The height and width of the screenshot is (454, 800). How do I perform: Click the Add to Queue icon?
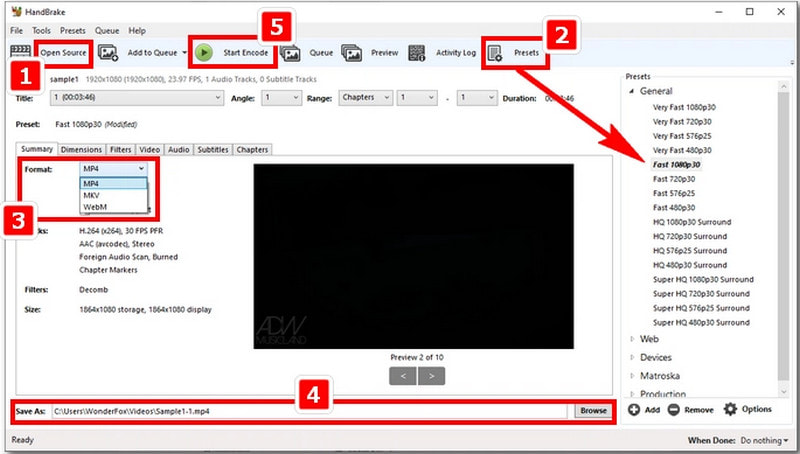point(108,52)
